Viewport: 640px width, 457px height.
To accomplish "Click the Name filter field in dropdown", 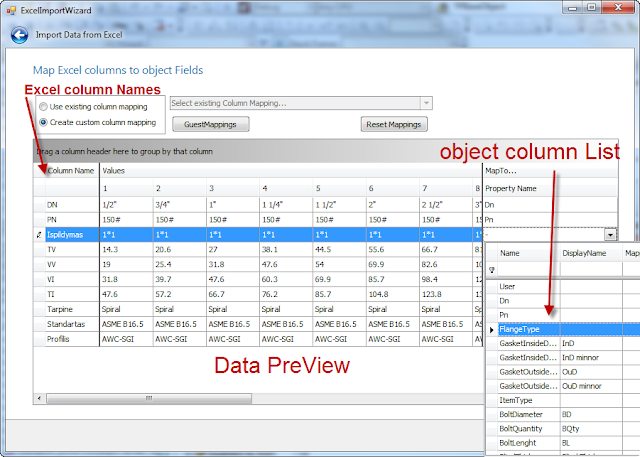I will (529, 270).
